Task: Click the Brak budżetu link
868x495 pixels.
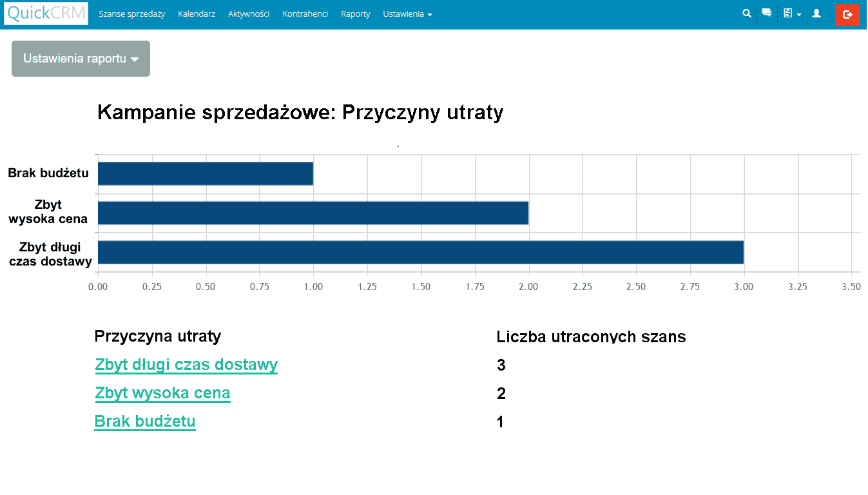Action: click(145, 422)
